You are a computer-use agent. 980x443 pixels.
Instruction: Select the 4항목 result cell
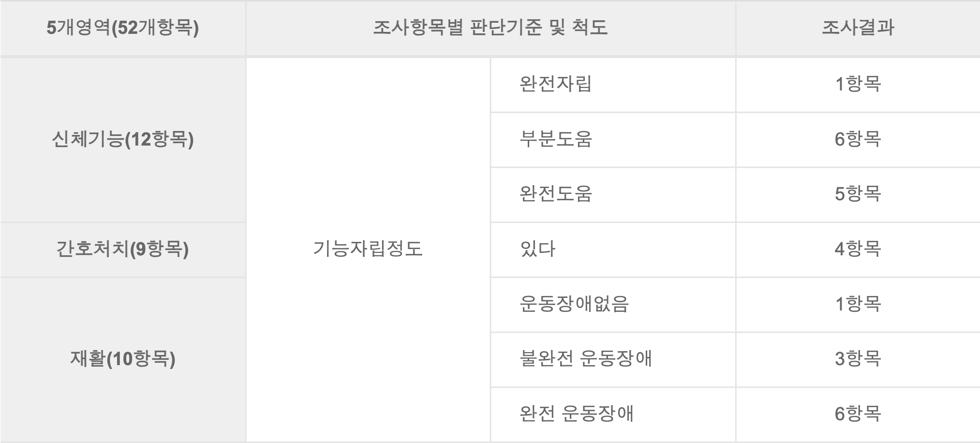click(858, 250)
